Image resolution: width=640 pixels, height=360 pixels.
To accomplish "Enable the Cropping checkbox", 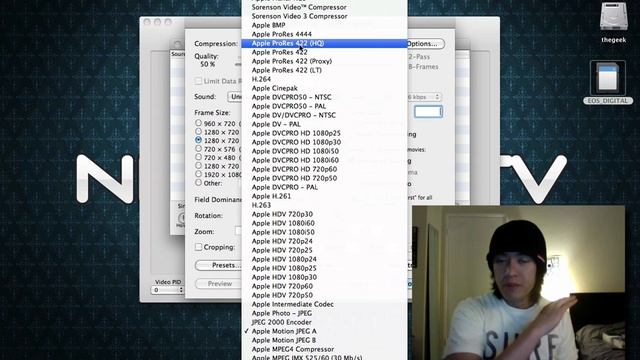I will pyautogui.click(x=198, y=247).
